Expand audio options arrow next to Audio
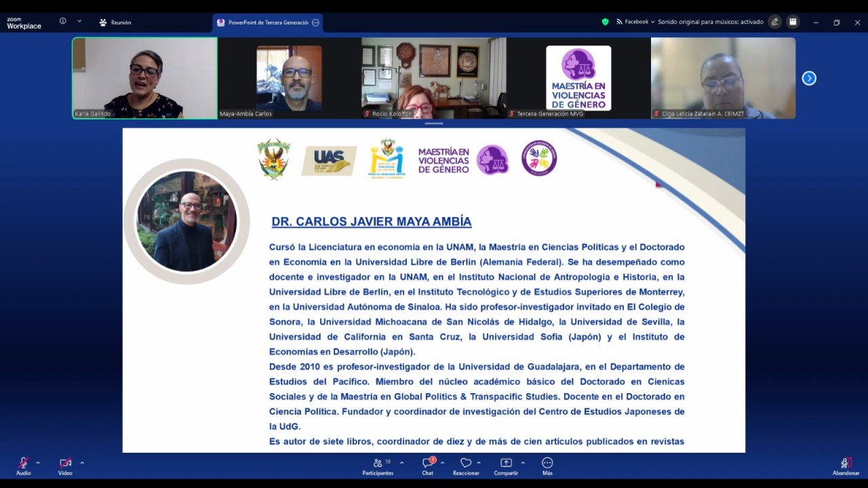The width and height of the screenshot is (868, 488). [x=38, y=463]
